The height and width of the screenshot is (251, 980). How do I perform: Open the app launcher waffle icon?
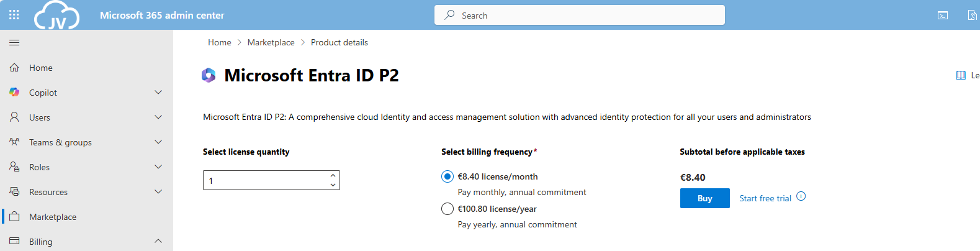pyautogui.click(x=14, y=15)
